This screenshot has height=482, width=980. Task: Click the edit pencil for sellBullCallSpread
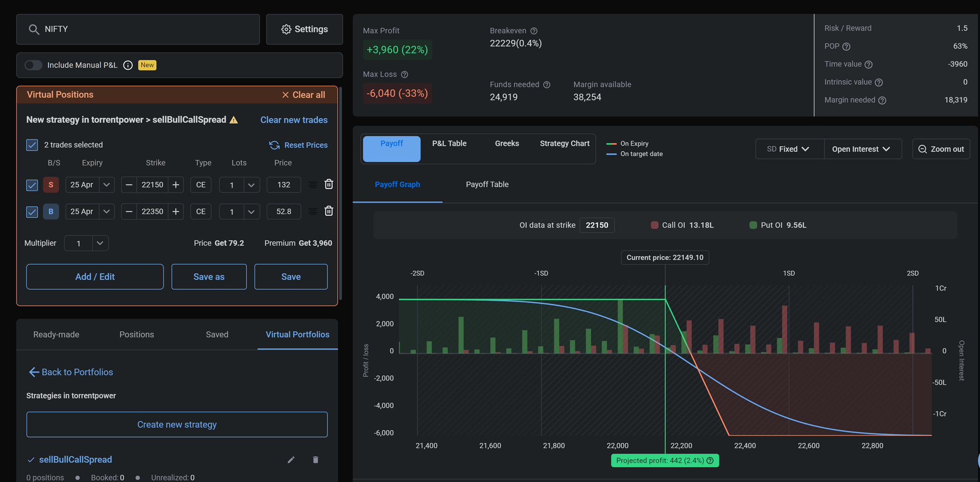point(291,460)
